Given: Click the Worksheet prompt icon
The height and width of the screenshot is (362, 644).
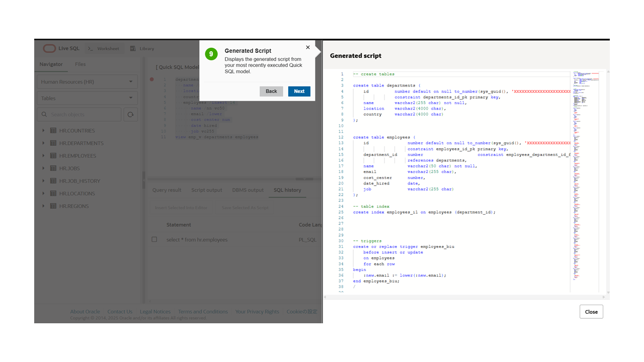Looking at the screenshot, I should pos(91,49).
